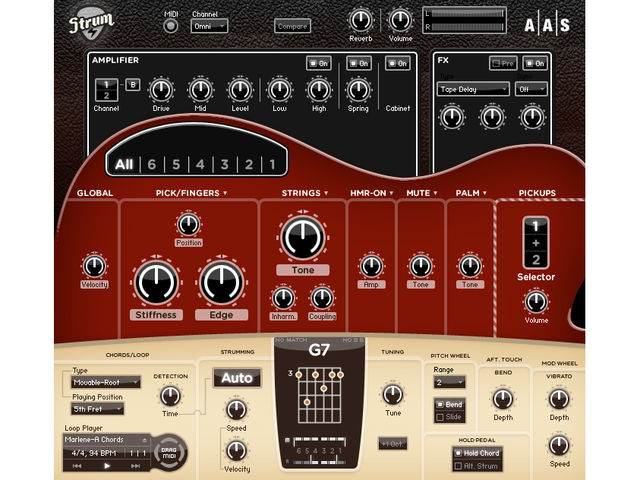This screenshot has width=640, height=480.
Task: Toggle the Hold Chord option
Action: (478, 453)
